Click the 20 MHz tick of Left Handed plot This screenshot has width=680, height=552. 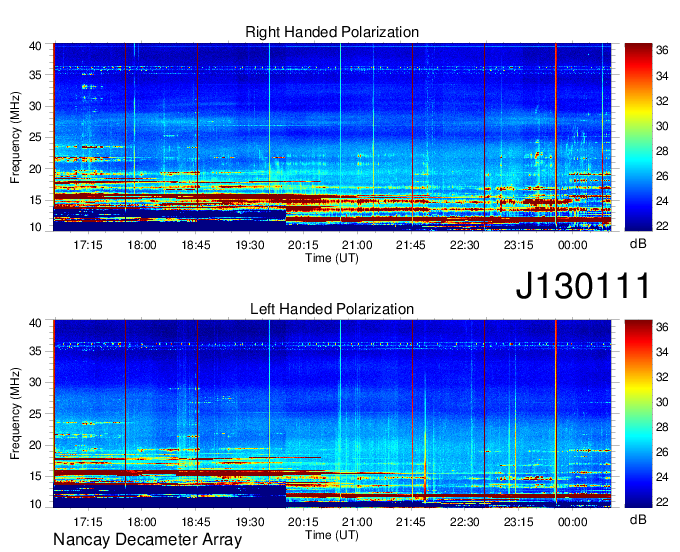click(x=35, y=445)
